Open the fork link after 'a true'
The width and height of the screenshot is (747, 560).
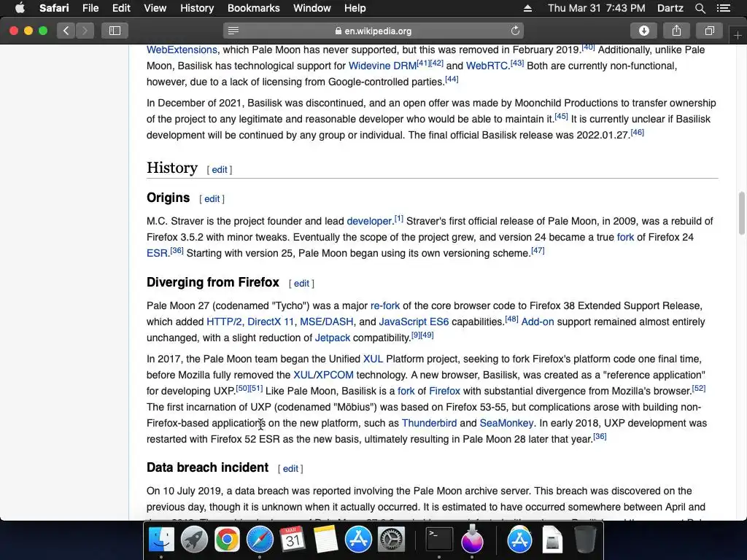[625, 237]
